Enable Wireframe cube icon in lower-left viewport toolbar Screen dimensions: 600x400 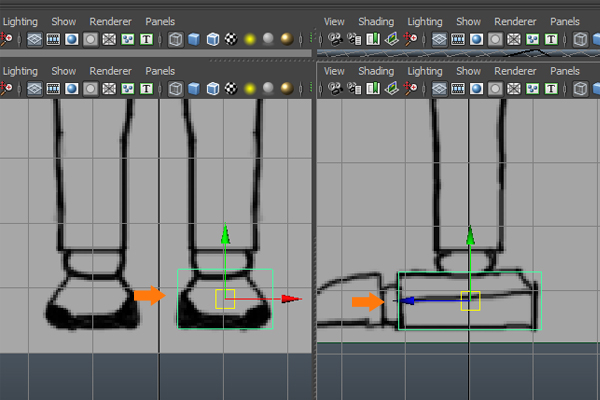[x=175, y=91]
